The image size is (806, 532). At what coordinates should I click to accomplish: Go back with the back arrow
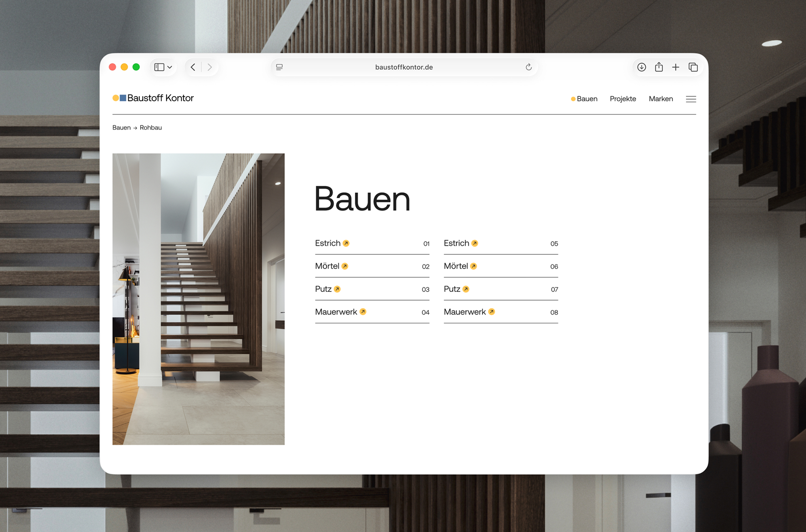(x=193, y=67)
